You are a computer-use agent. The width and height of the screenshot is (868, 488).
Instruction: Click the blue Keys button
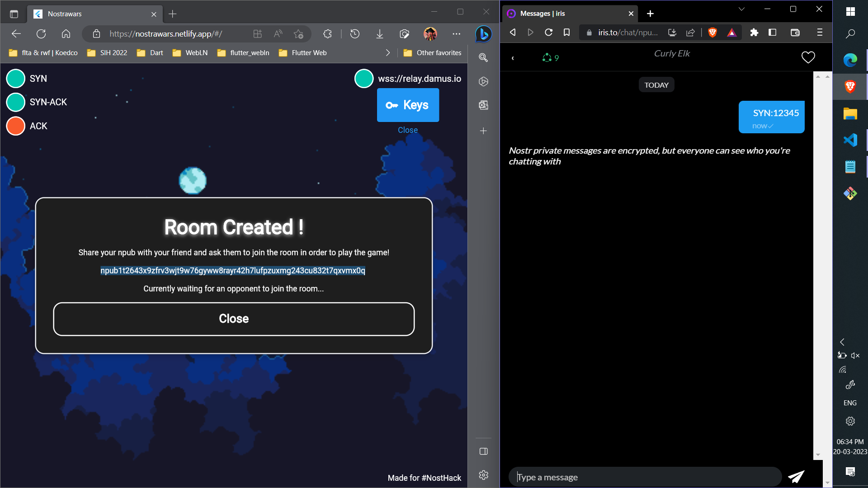[x=408, y=105]
